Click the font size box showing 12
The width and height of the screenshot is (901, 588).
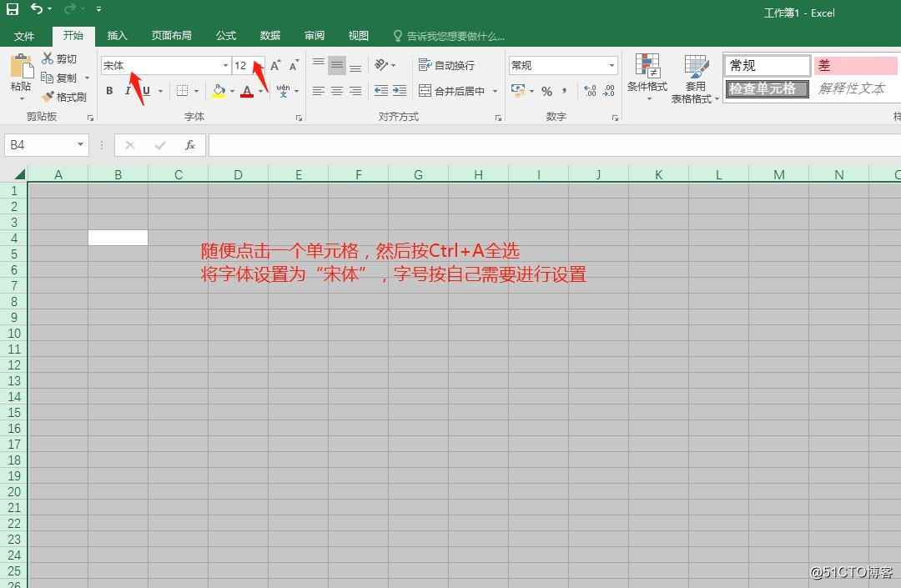click(244, 65)
